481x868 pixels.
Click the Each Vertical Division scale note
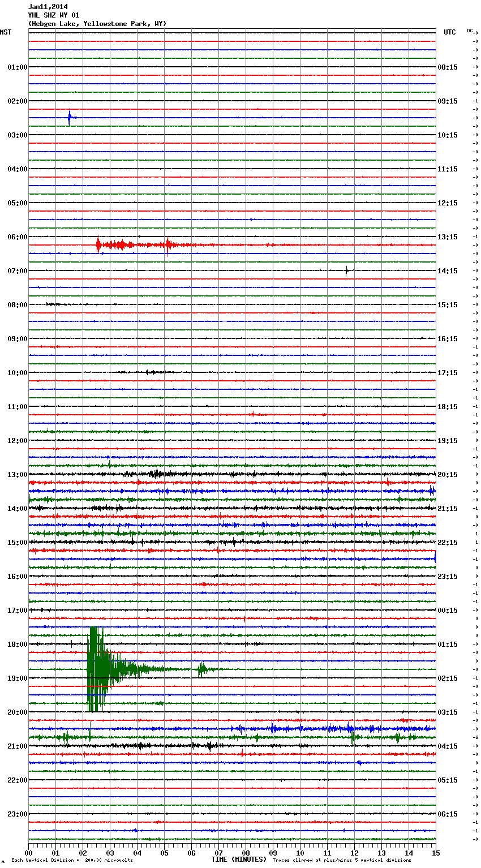pyautogui.click(x=72, y=860)
